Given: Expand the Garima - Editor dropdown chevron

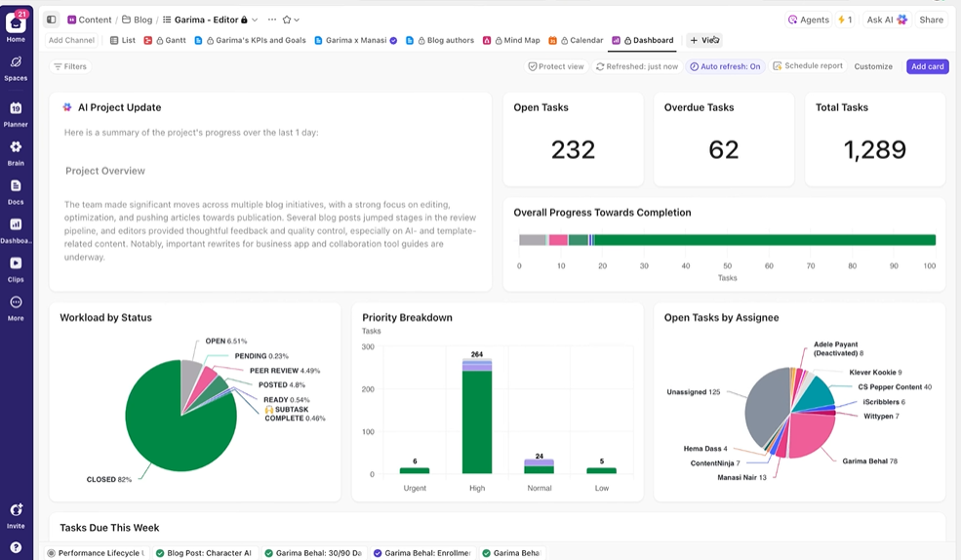Looking at the screenshot, I should point(255,20).
